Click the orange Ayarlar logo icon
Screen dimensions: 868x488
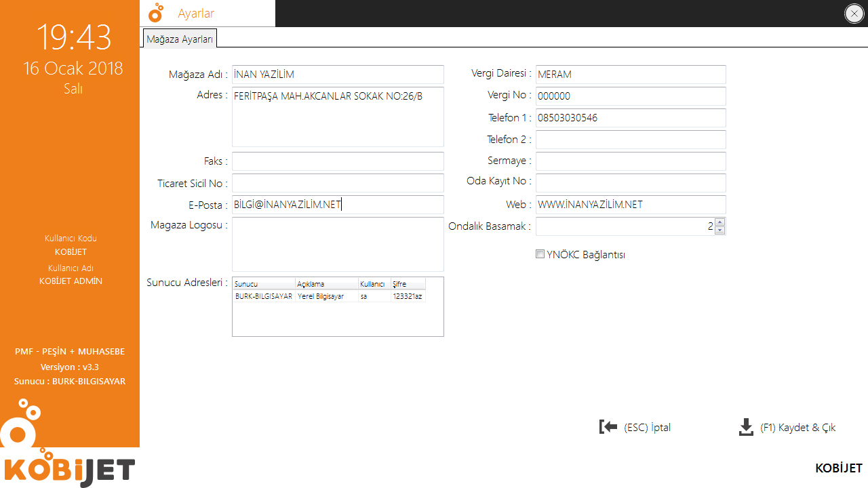coord(157,12)
